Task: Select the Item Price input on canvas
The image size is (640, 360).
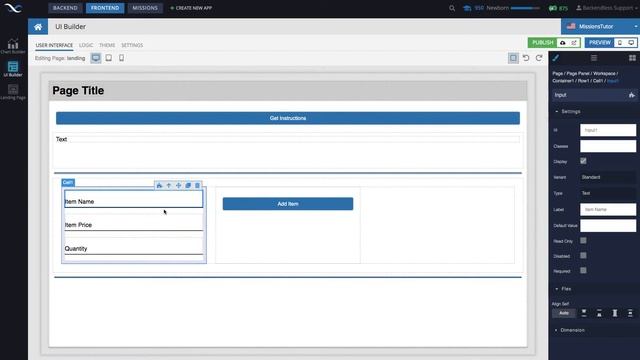Action: (133, 223)
